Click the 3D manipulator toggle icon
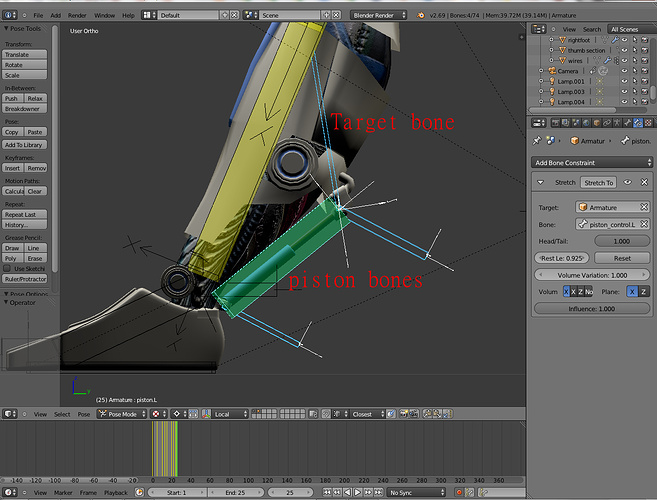The height and width of the screenshot is (500, 657). [207, 414]
